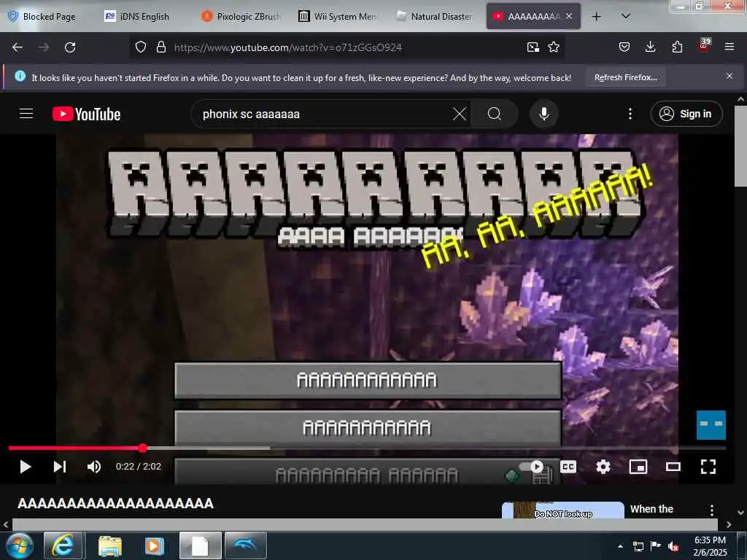Open the When the video options menu

point(712,510)
